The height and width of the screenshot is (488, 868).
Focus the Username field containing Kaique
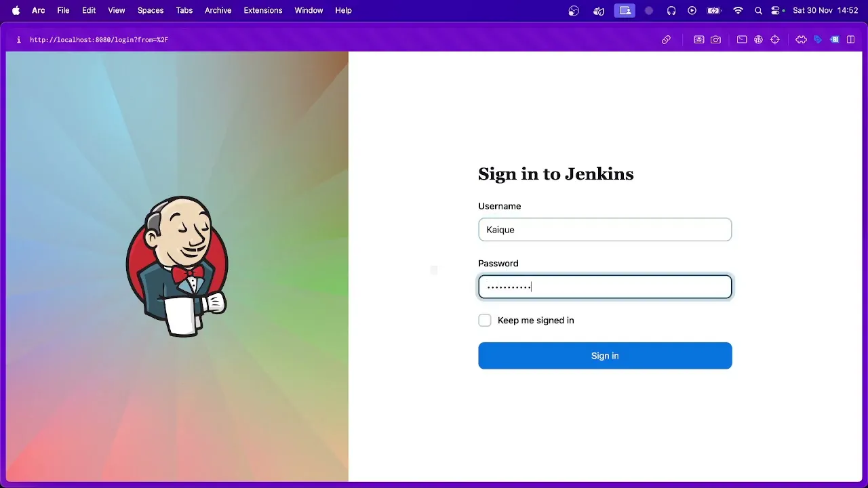click(605, 230)
